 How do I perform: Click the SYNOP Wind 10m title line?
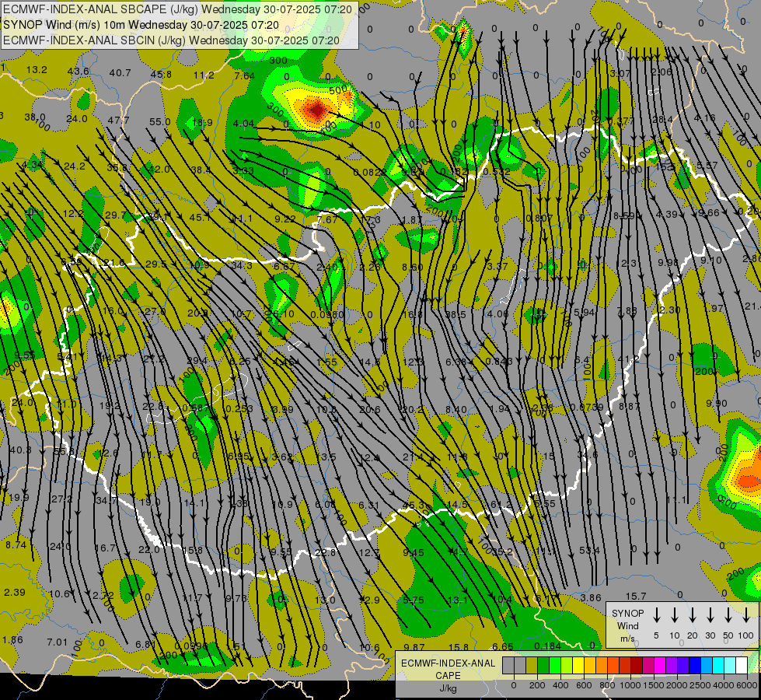141,25
